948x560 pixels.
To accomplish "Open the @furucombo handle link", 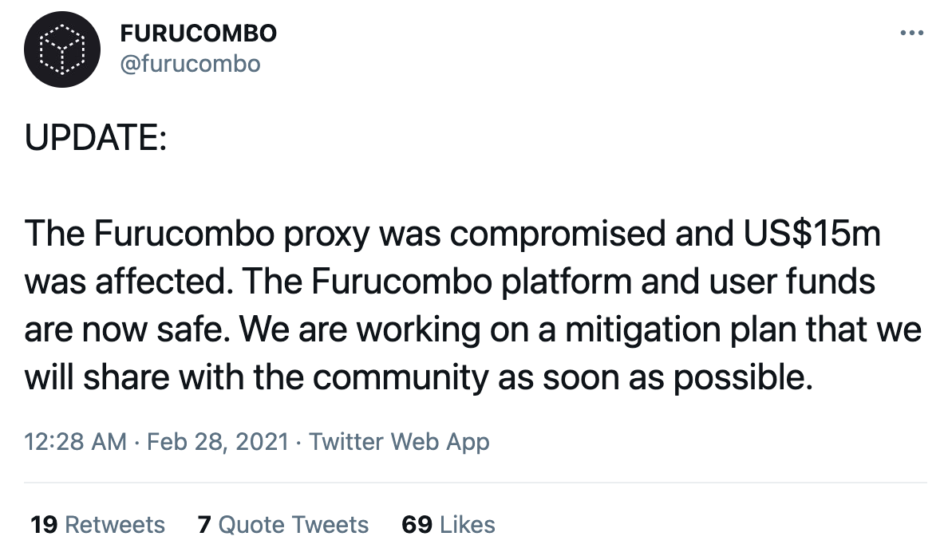I will [190, 64].
